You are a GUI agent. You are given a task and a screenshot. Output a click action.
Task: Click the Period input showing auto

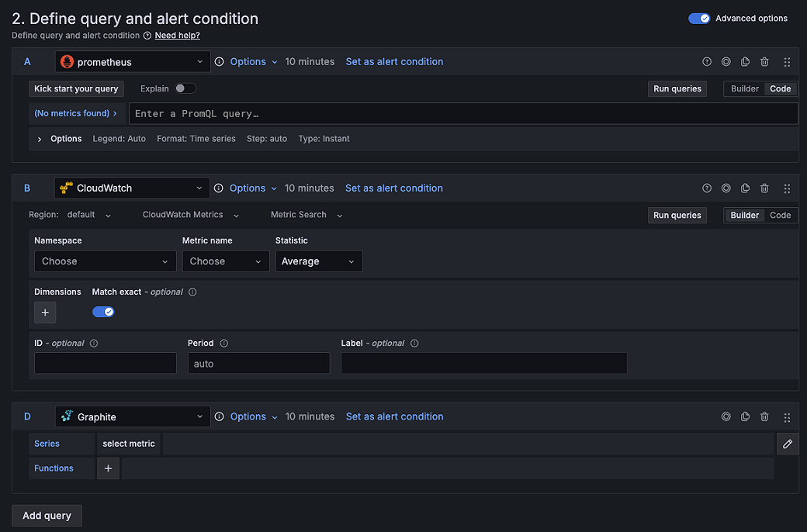(x=258, y=363)
